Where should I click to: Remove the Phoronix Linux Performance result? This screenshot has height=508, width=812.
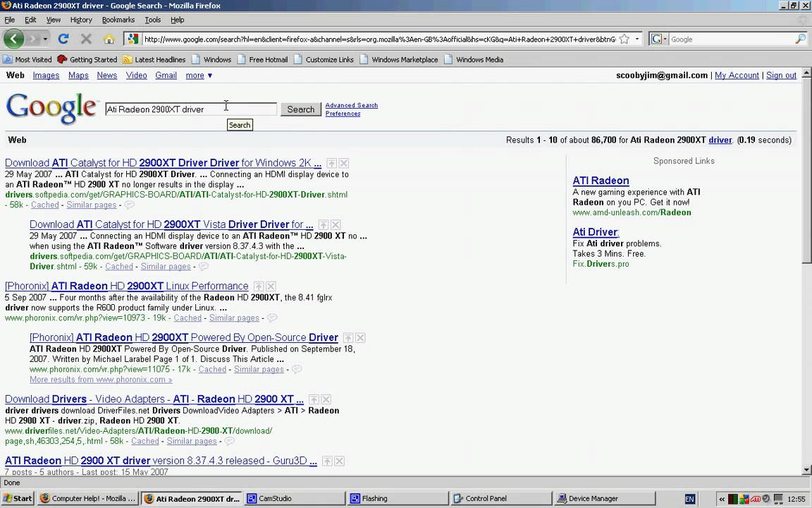(271, 286)
